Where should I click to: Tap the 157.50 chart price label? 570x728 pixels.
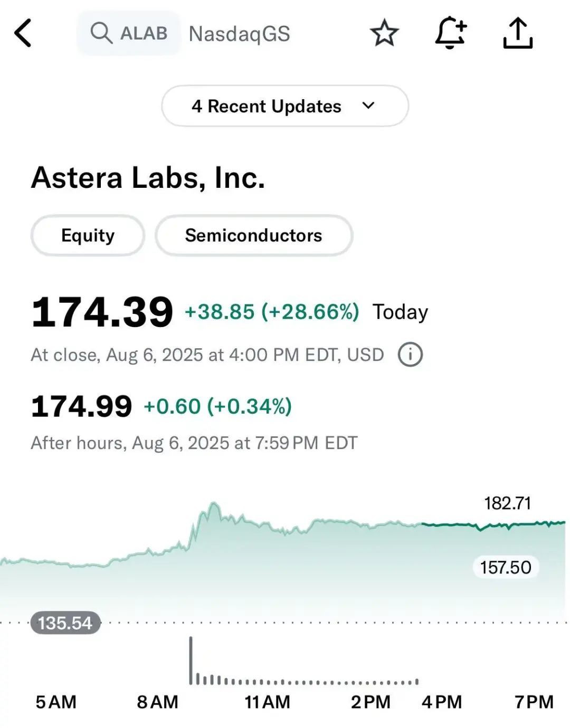click(x=506, y=568)
